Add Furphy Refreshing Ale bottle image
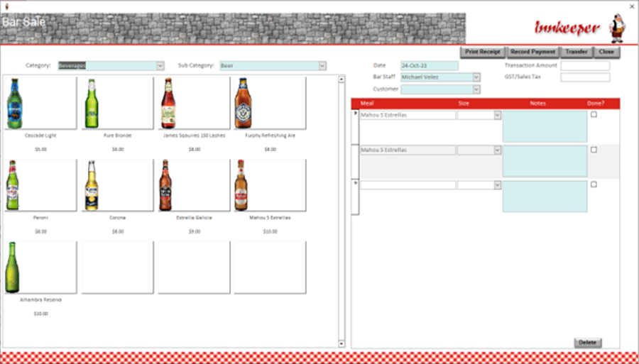 244,104
